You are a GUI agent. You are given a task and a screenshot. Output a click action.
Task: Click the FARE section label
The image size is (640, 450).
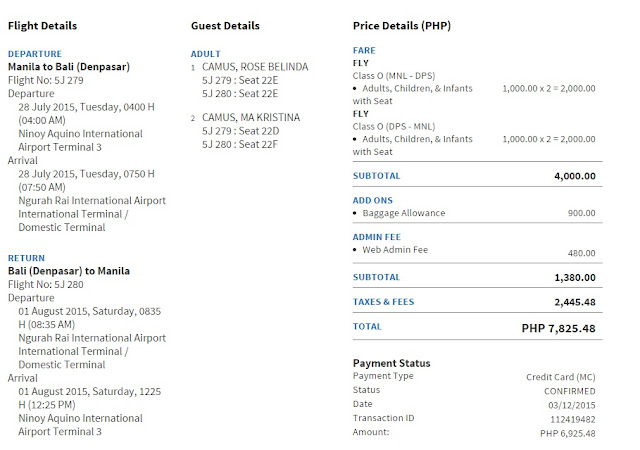[364, 50]
